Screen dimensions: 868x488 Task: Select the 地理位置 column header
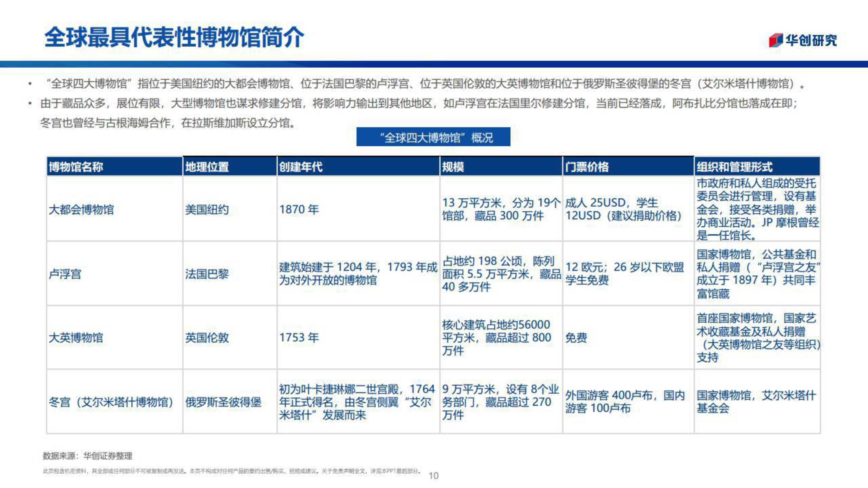[230, 166]
